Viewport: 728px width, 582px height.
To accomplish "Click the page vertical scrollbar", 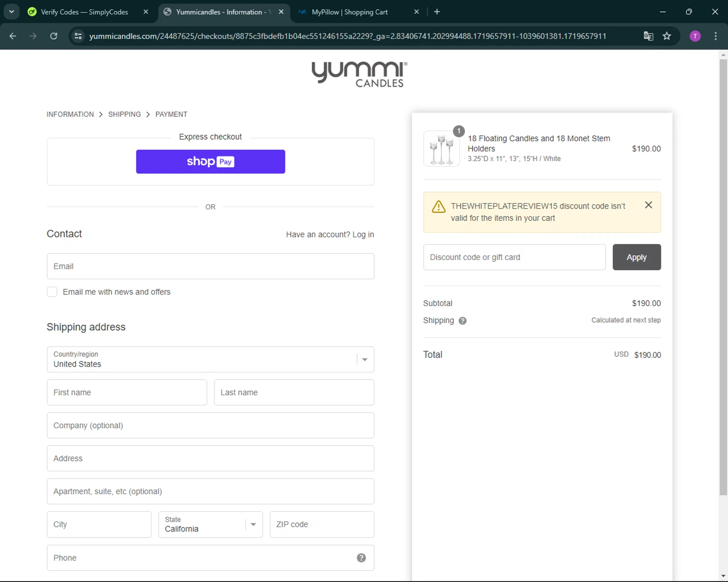I will [723, 277].
